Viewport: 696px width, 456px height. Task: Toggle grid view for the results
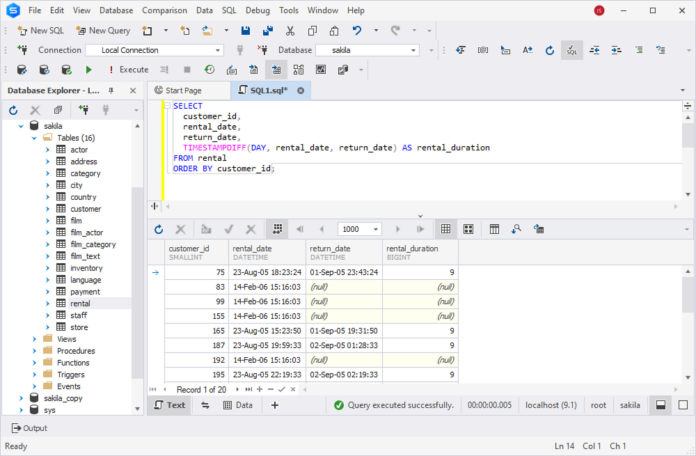point(445,229)
